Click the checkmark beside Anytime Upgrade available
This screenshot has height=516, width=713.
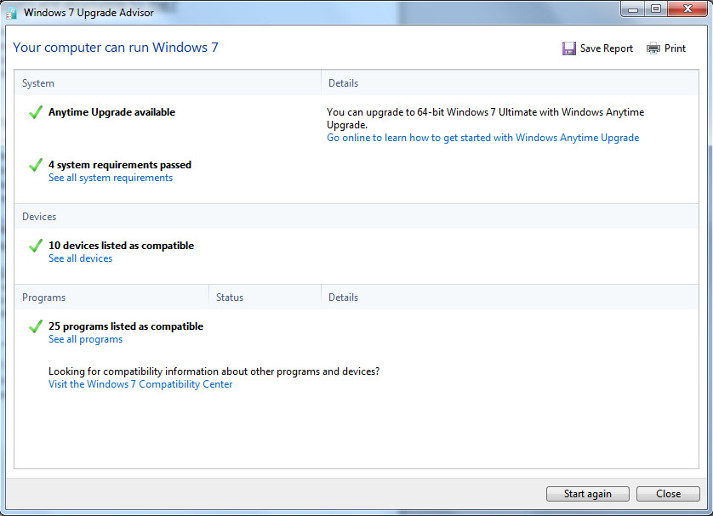pyautogui.click(x=35, y=112)
